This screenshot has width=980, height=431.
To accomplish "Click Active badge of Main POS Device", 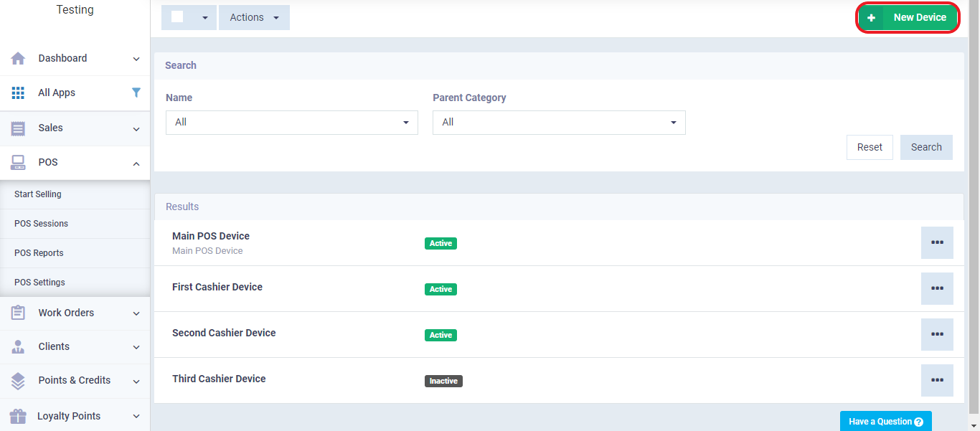I will (x=440, y=243).
